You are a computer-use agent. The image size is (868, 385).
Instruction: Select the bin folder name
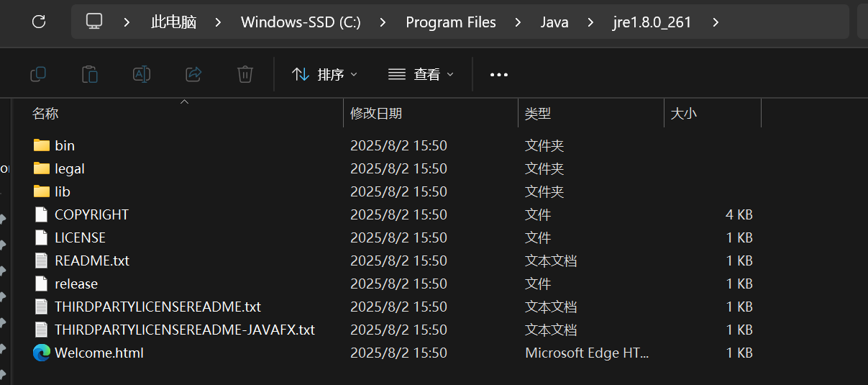point(65,145)
